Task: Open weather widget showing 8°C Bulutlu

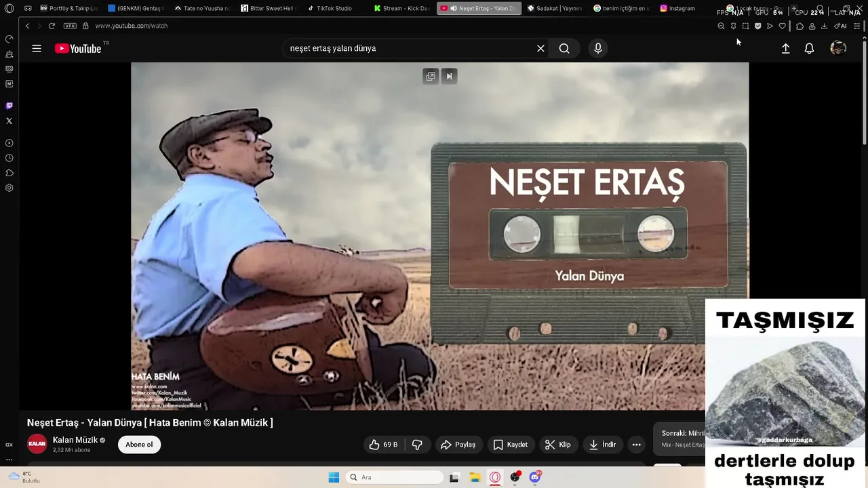Action: pos(24,477)
